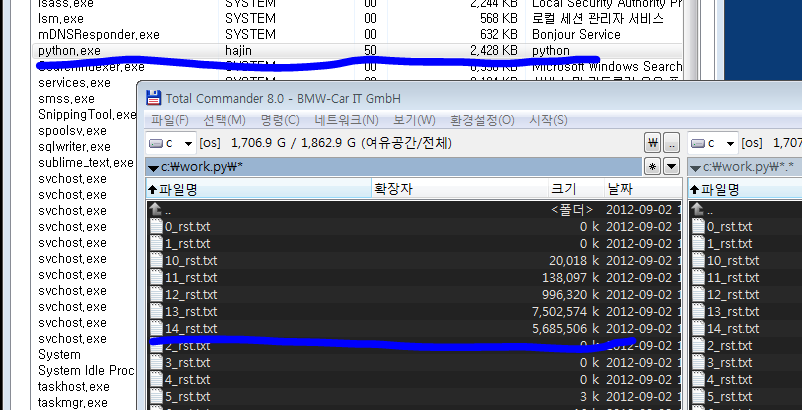Select 12_rst.txt in the right panel
802x410 pixels.
[733, 294]
